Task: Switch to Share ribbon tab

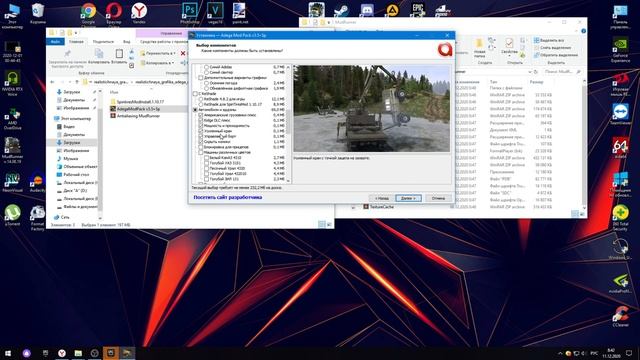Action: (x=103, y=42)
